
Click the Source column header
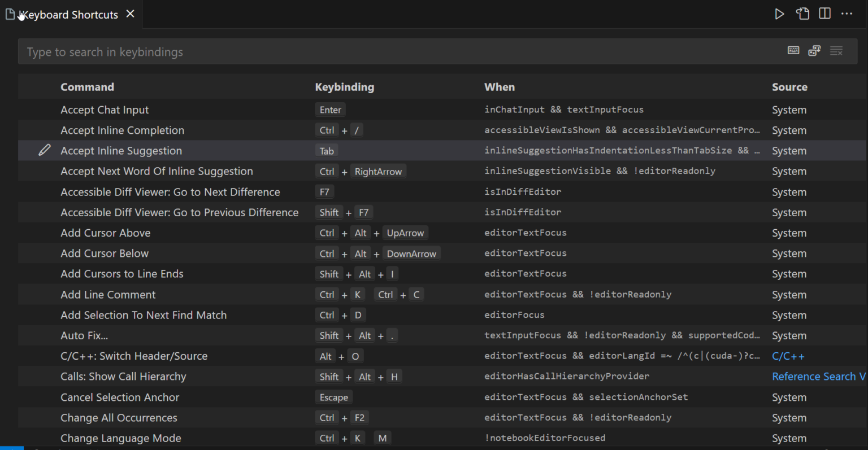[x=789, y=86]
